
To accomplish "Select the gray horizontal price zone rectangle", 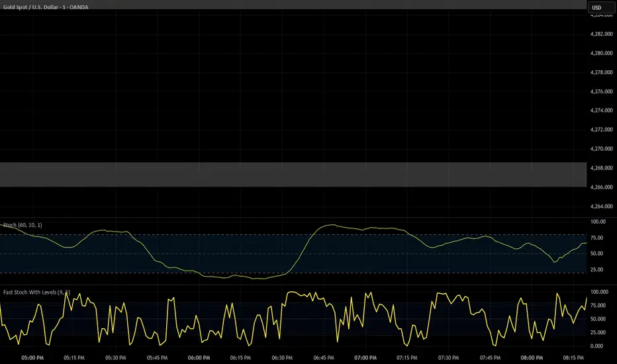I will point(291,175).
